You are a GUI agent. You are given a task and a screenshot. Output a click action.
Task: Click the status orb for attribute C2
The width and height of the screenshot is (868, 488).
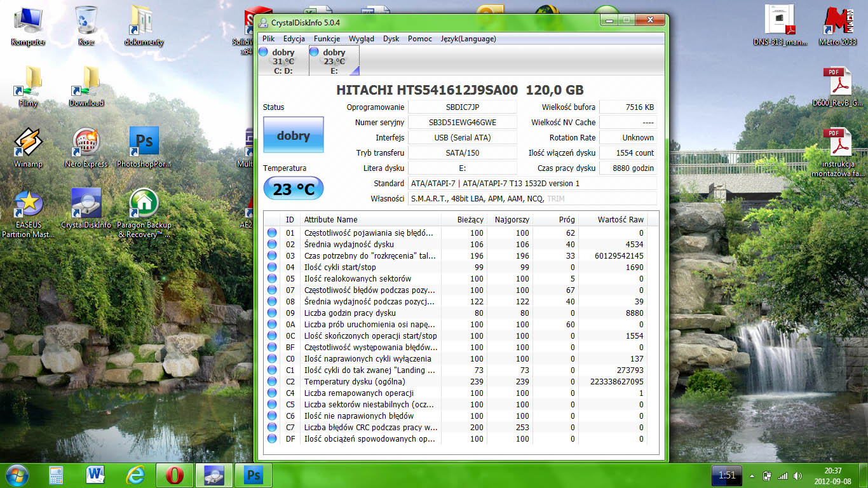click(272, 382)
